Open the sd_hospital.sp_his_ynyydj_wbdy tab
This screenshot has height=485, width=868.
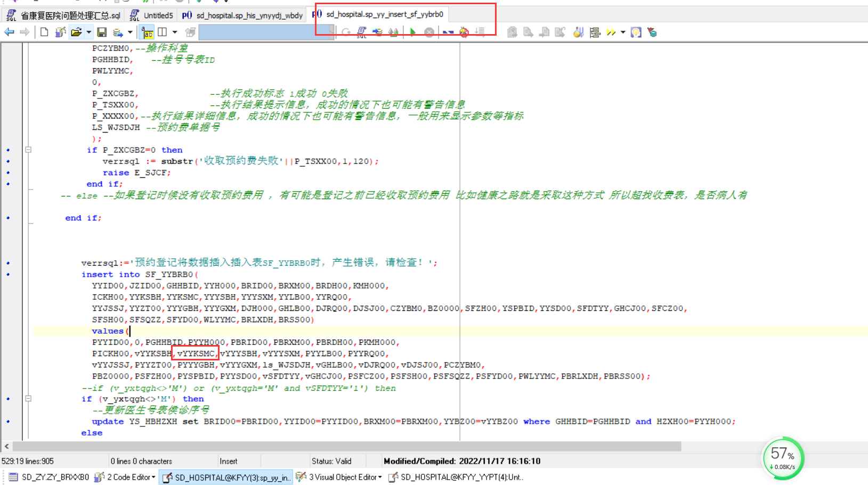tap(242, 15)
